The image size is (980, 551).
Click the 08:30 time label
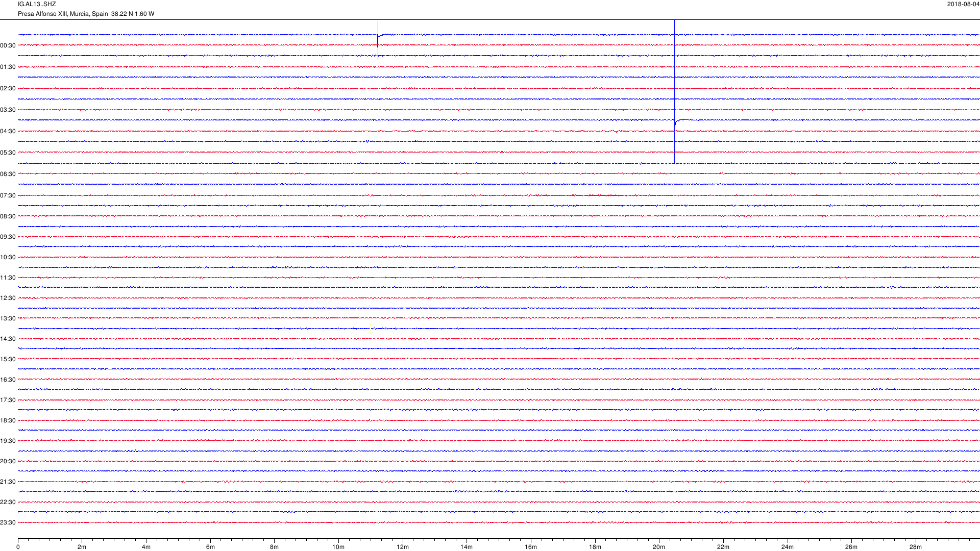point(8,216)
